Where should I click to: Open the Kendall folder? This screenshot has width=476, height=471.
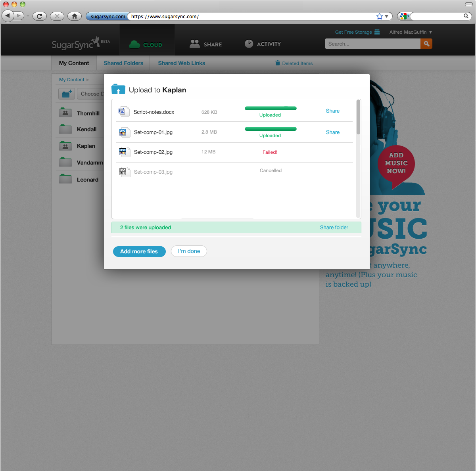(86, 129)
